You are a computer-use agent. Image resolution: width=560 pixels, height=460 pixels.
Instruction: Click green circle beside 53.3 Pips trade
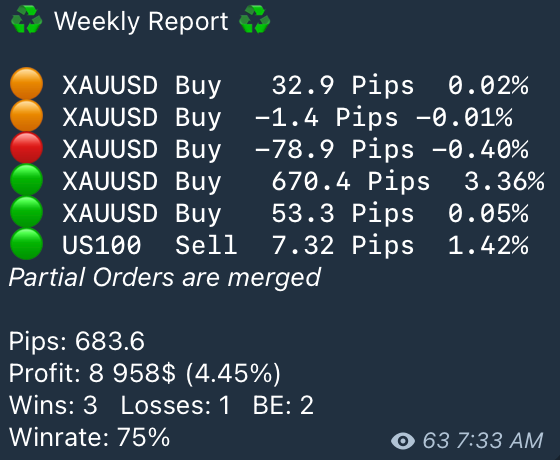26,212
